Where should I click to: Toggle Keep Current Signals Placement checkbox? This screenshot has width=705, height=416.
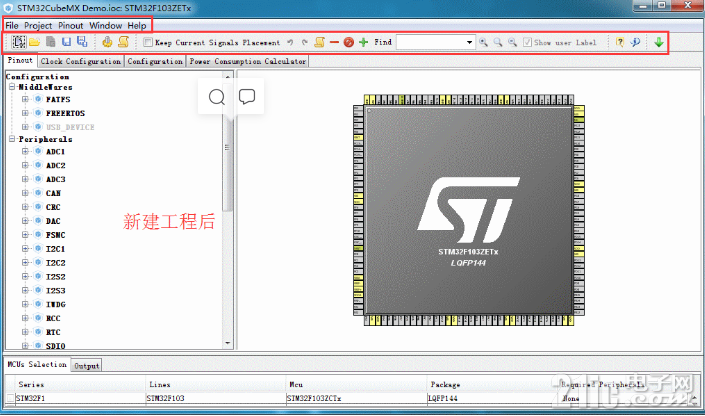[147, 42]
